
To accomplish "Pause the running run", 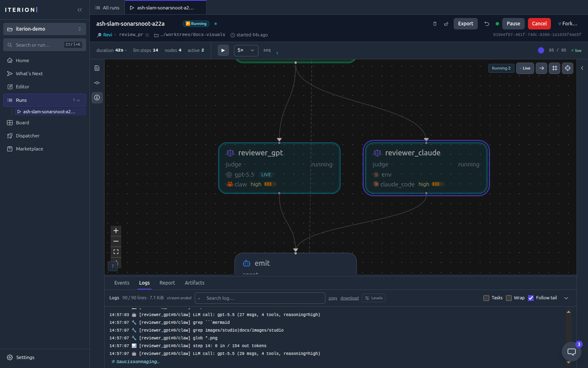I will click(513, 24).
